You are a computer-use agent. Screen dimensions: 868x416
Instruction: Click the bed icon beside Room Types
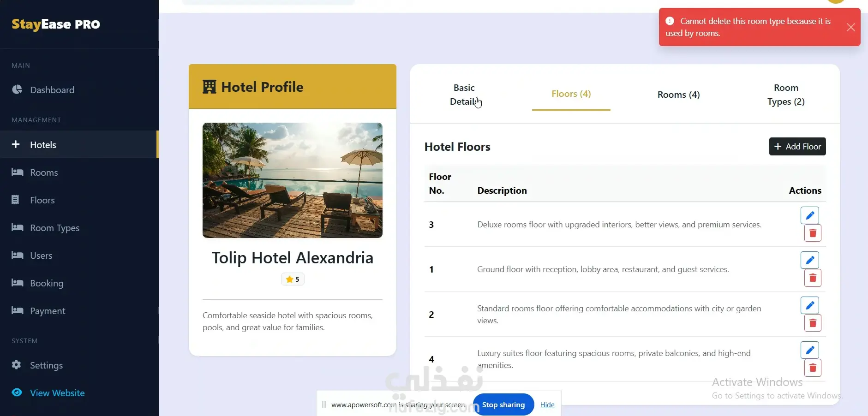17,227
